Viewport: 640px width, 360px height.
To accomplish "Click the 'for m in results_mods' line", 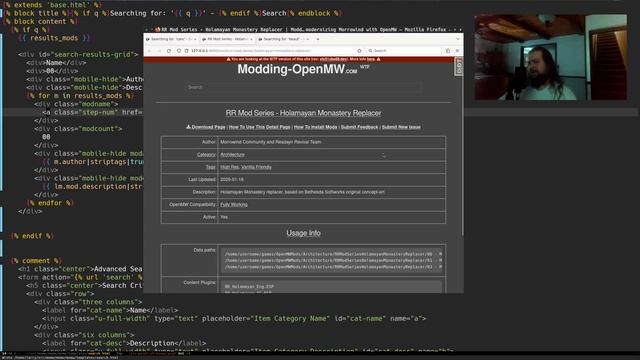I will [80, 96].
